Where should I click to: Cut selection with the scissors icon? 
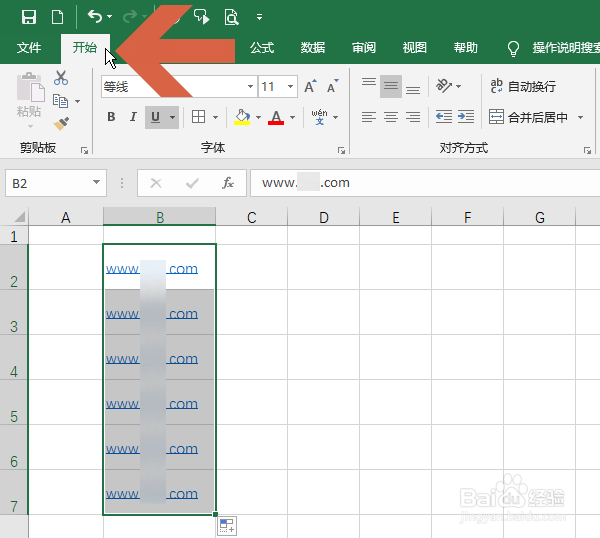61,78
